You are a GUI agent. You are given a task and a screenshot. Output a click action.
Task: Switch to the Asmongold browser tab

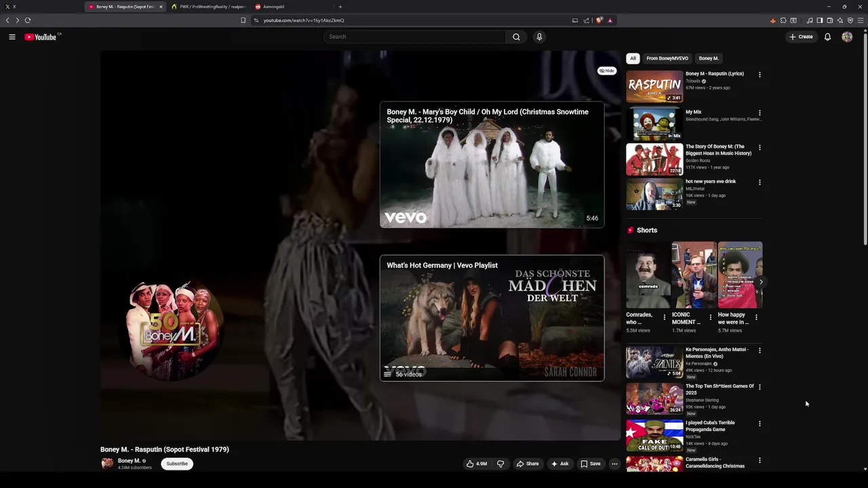point(292,7)
